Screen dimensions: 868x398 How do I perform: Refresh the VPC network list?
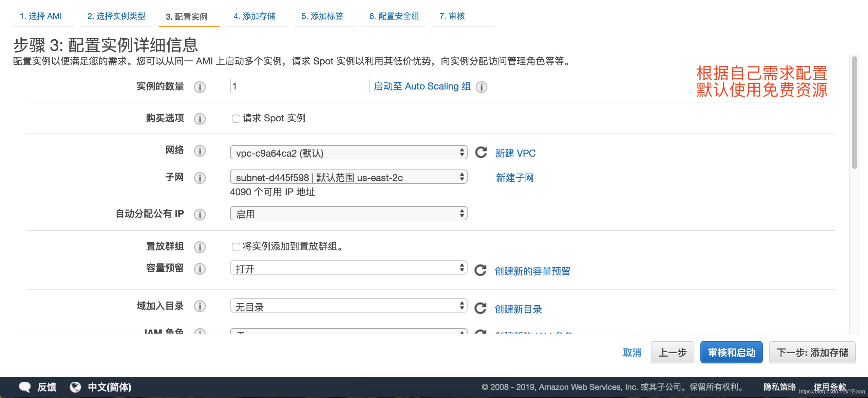coord(481,153)
